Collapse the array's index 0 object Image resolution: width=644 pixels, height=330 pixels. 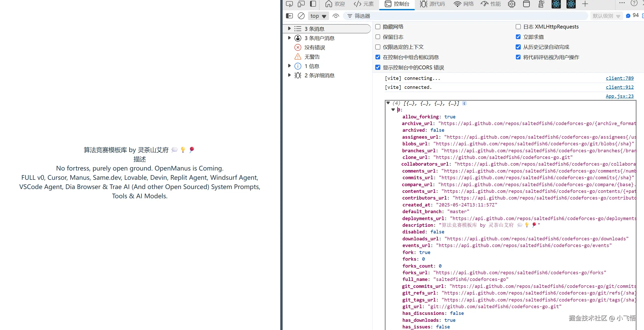[393, 110]
